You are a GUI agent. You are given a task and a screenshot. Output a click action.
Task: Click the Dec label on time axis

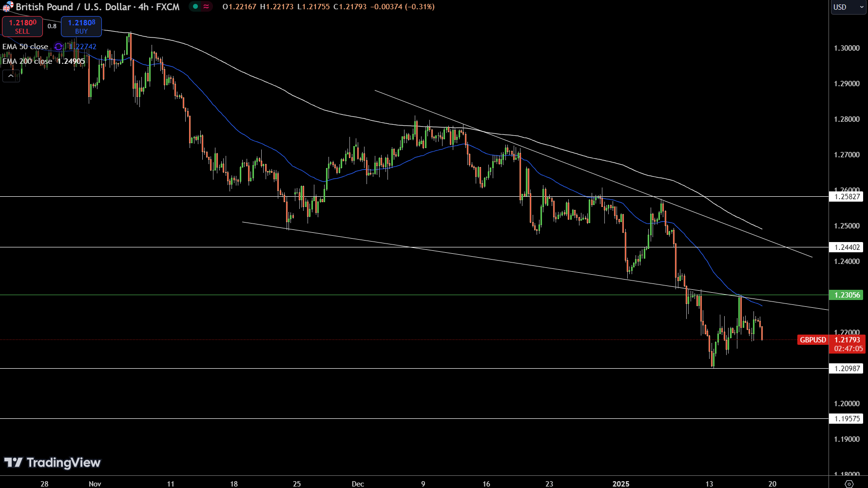point(358,484)
